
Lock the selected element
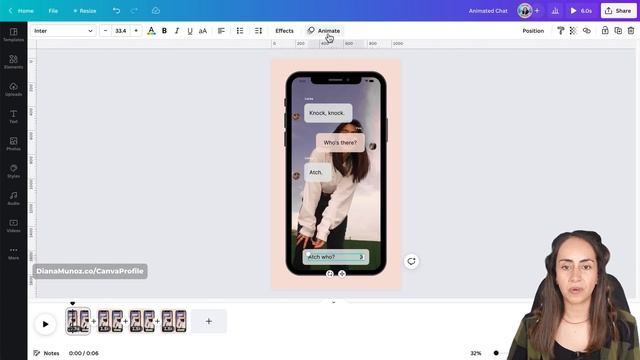tap(605, 31)
